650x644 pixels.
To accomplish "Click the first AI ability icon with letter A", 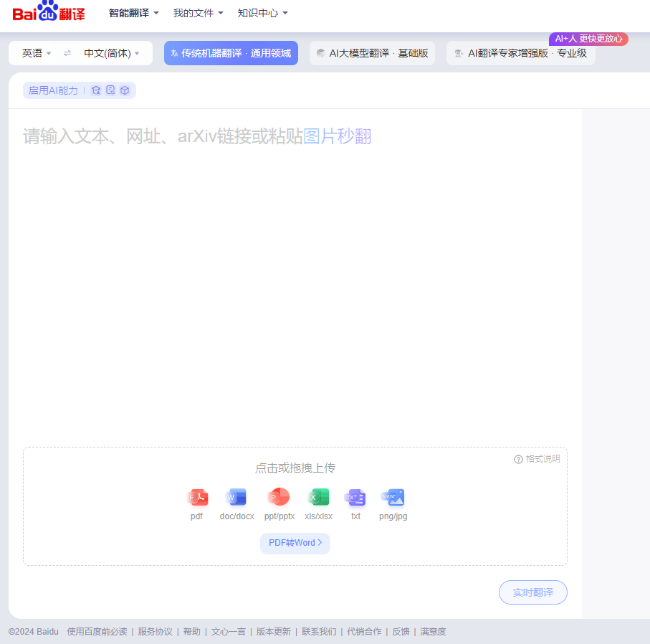I will [96, 90].
